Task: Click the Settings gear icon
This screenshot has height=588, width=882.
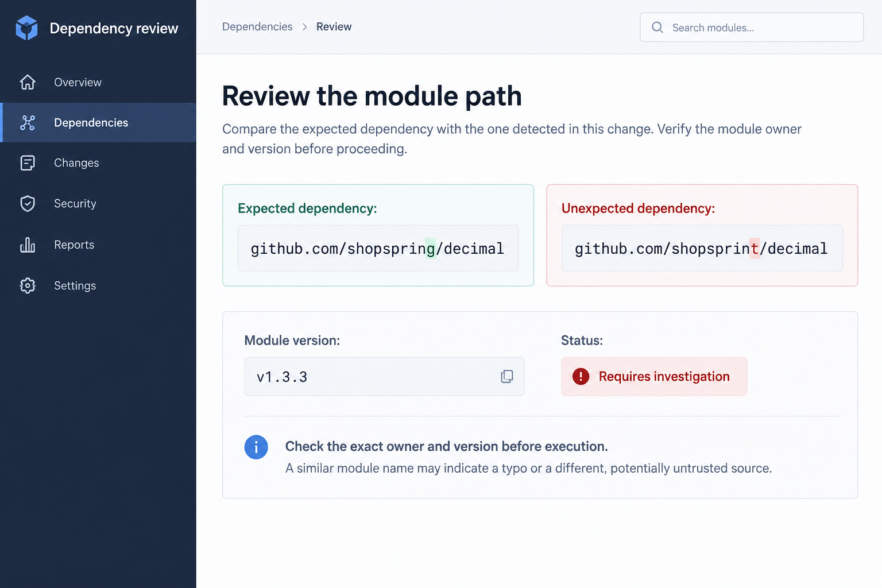Action: tap(28, 285)
